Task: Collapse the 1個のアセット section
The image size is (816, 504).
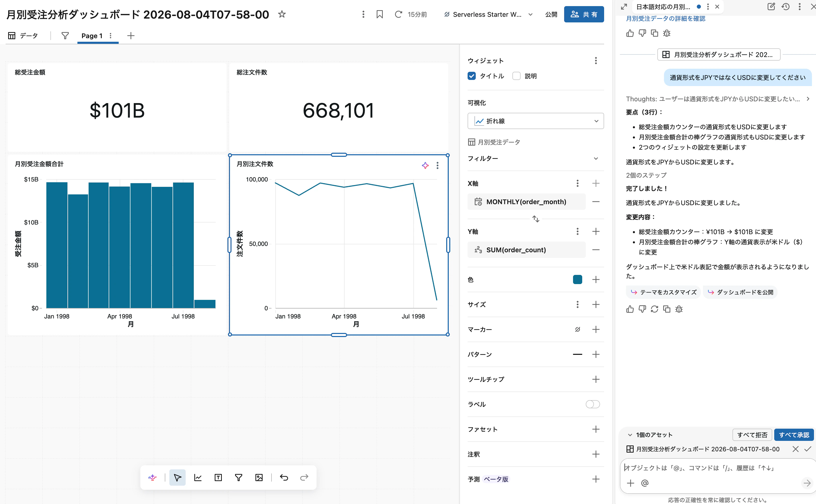Action: point(630,435)
